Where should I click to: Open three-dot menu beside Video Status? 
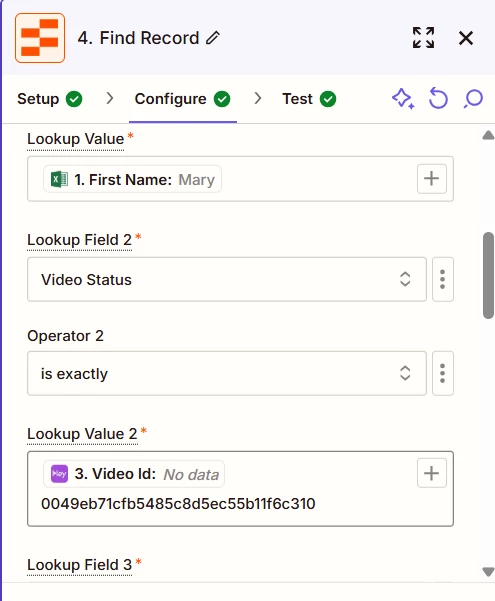pyautogui.click(x=442, y=279)
